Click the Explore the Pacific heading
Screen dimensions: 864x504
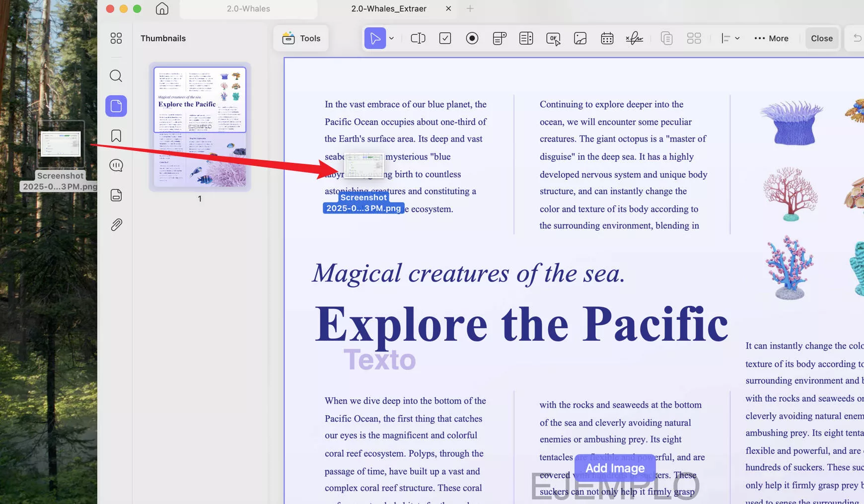[x=521, y=324]
